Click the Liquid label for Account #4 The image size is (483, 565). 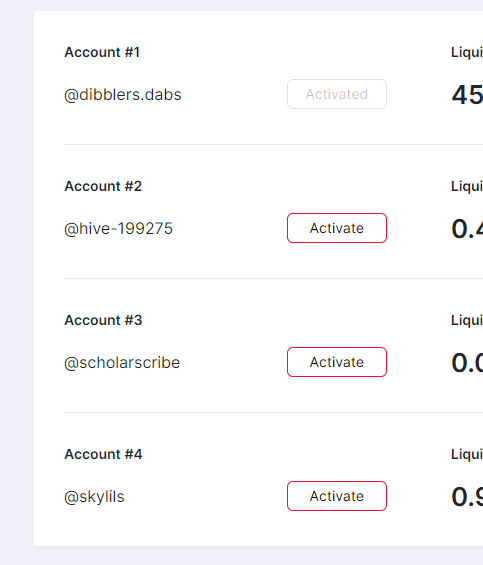[467, 455]
